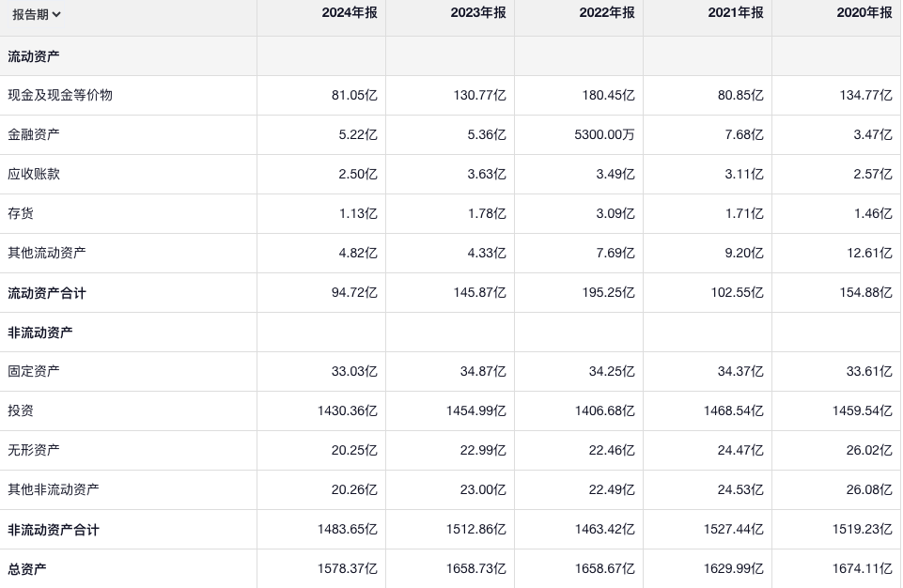Select the 应收账款 row label
This screenshot has width=903, height=588.
[34, 174]
